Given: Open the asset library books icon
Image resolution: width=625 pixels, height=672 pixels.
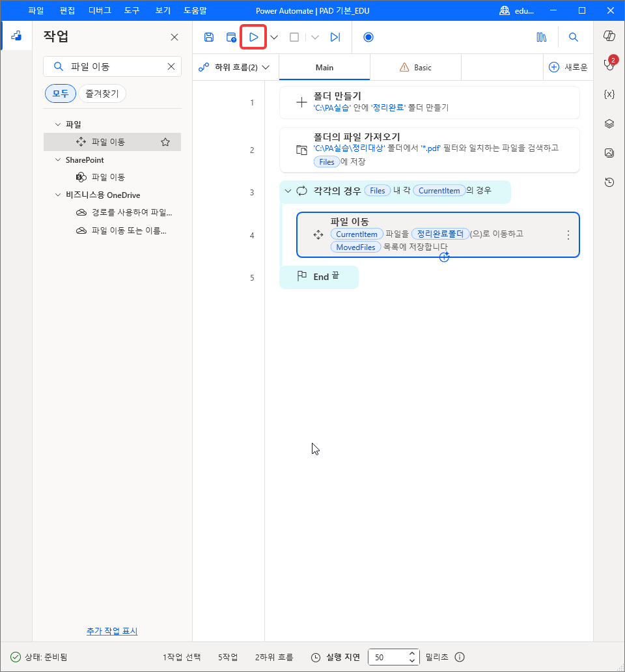Looking at the screenshot, I should pos(542,37).
